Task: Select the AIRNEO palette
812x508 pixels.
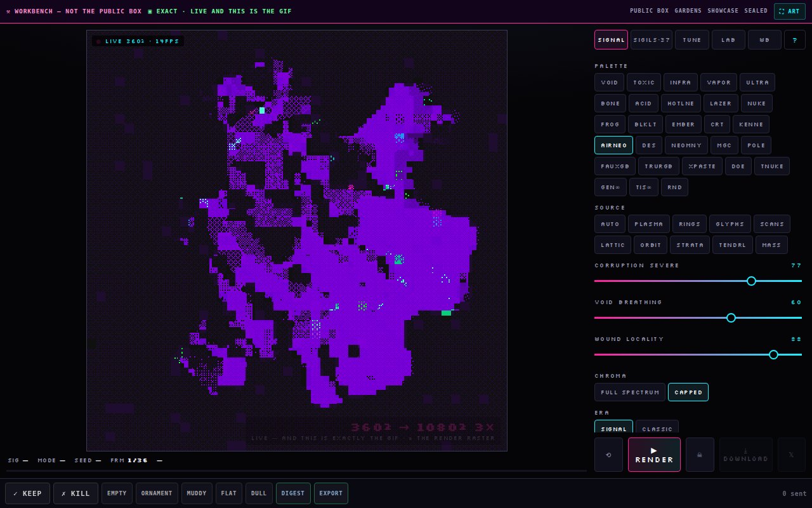Action: [x=613, y=145]
